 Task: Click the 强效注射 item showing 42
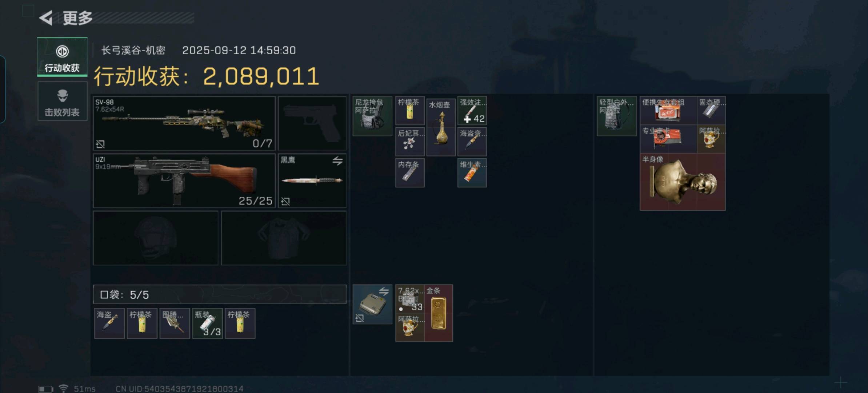[472, 111]
